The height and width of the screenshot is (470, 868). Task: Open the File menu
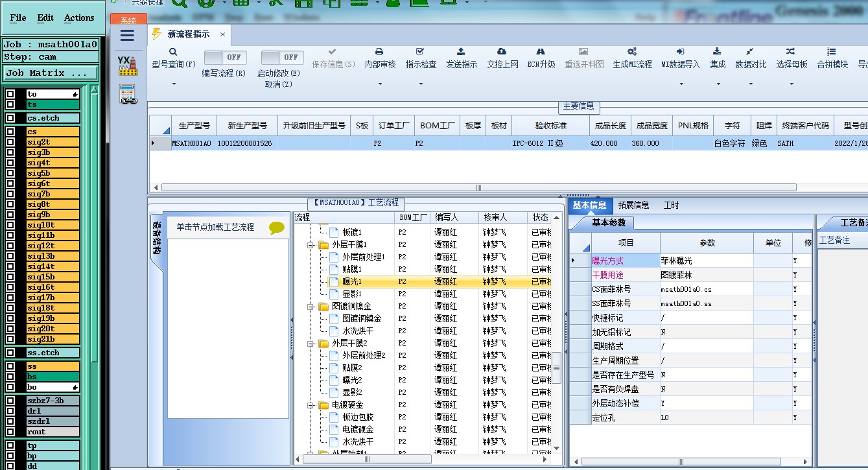point(18,18)
